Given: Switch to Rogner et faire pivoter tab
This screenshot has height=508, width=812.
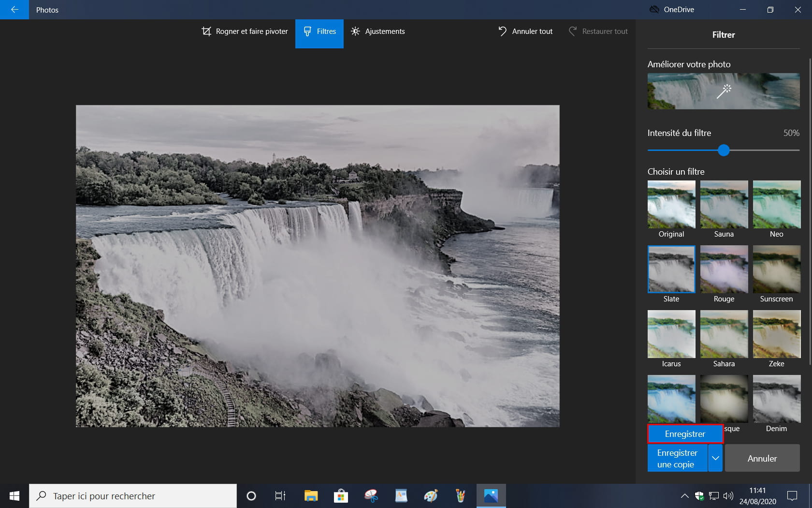Looking at the screenshot, I should pos(245,31).
